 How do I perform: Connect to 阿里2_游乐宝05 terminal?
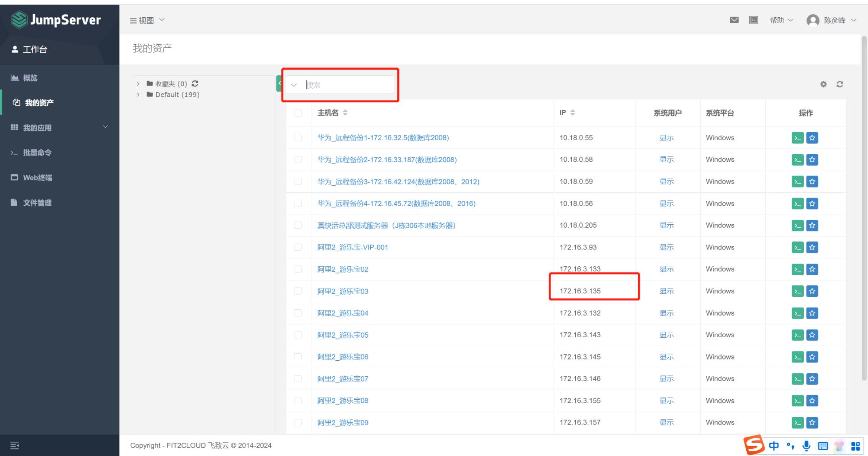[798, 335]
